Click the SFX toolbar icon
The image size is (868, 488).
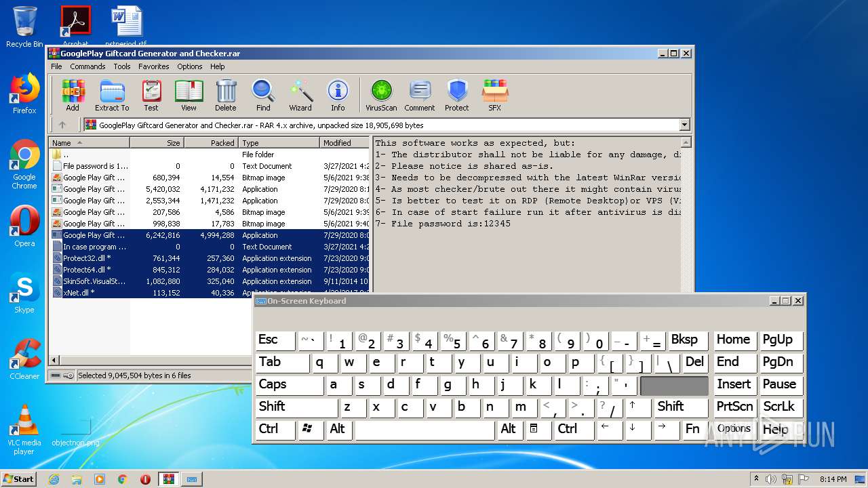pyautogui.click(x=495, y=95)
